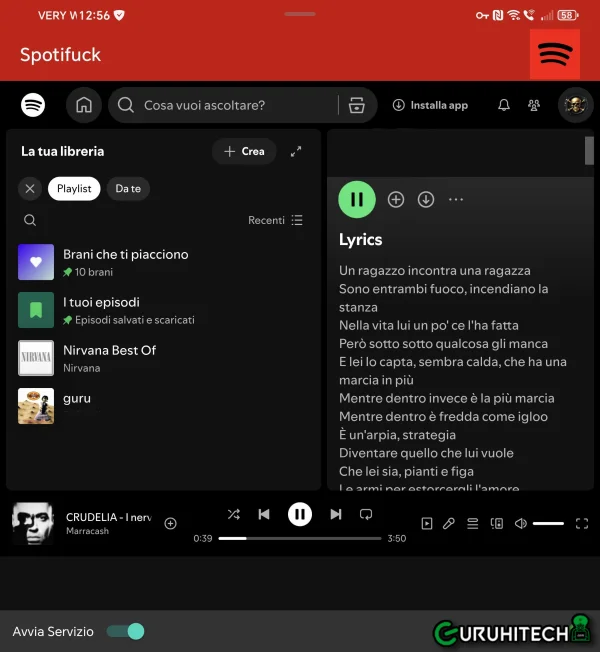The height and width of the screenshot is (652, 600).
Task: Open 'Brani che ti piacciono' playlist
Action: click(163, 262)
